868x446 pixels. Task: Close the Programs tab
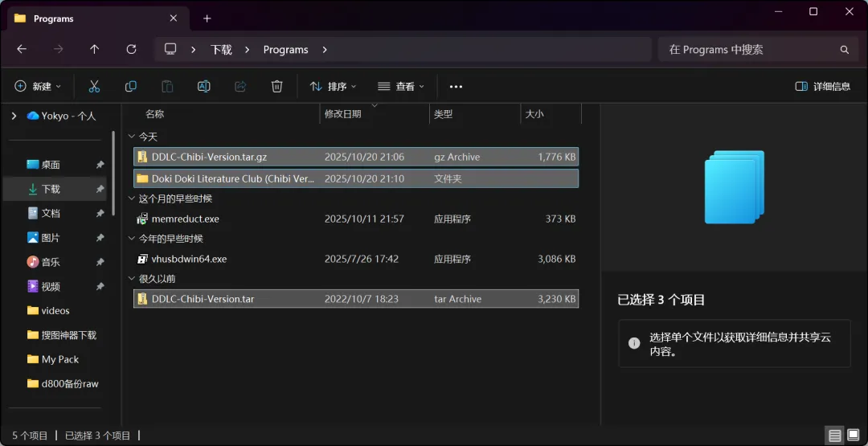click(174, 18)
